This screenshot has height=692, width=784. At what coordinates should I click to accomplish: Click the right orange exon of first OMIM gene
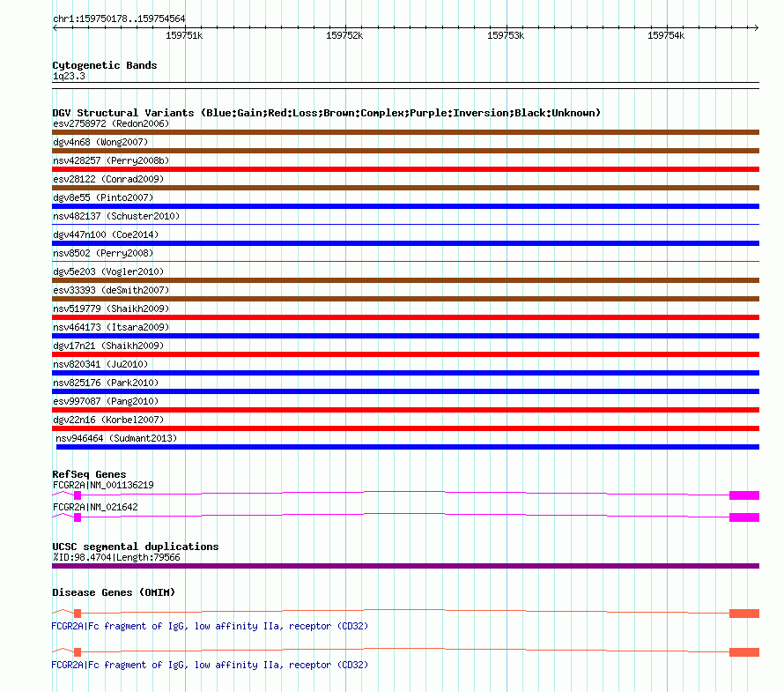click(x=744, y=614)
